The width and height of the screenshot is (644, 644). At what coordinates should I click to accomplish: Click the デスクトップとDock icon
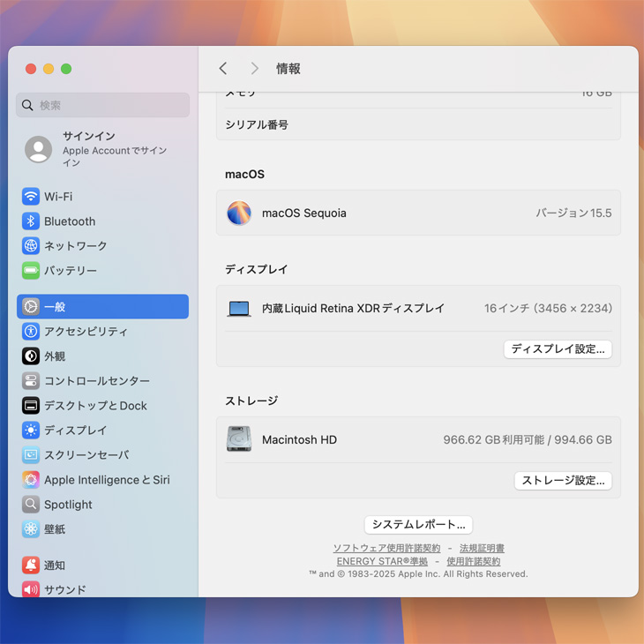click(x=31, y=406)
